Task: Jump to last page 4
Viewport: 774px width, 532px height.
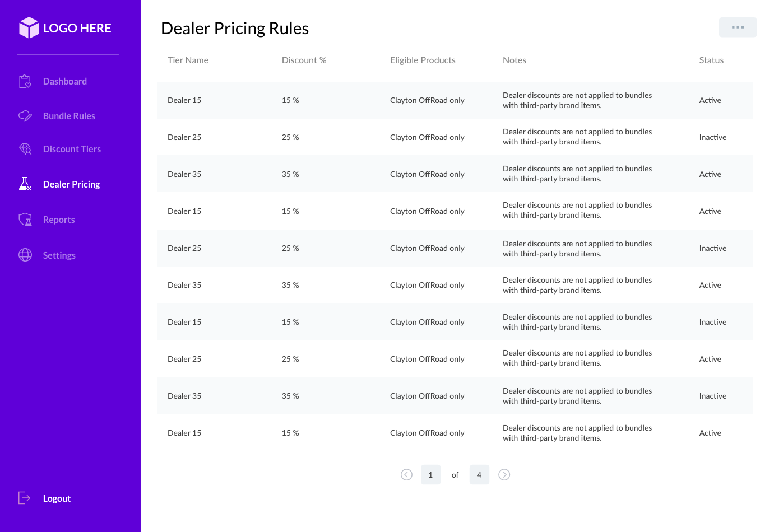Action: pos(479,475)
